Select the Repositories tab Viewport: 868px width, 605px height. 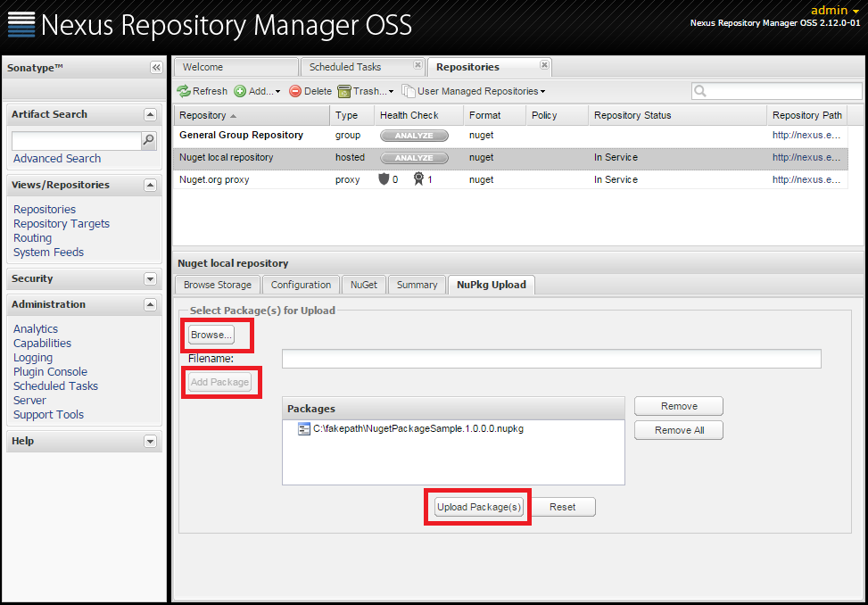(x=490, y=67)
